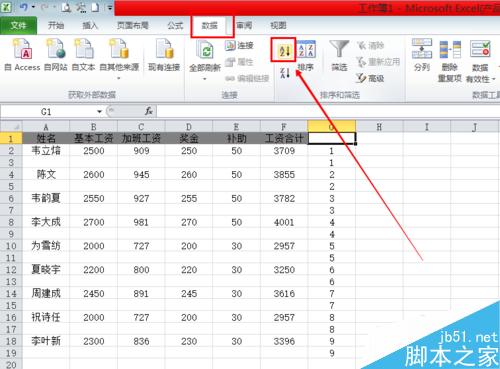Select the 数据 Data tab
Viewport: 500px width, 369px height.
coord(210,25)
